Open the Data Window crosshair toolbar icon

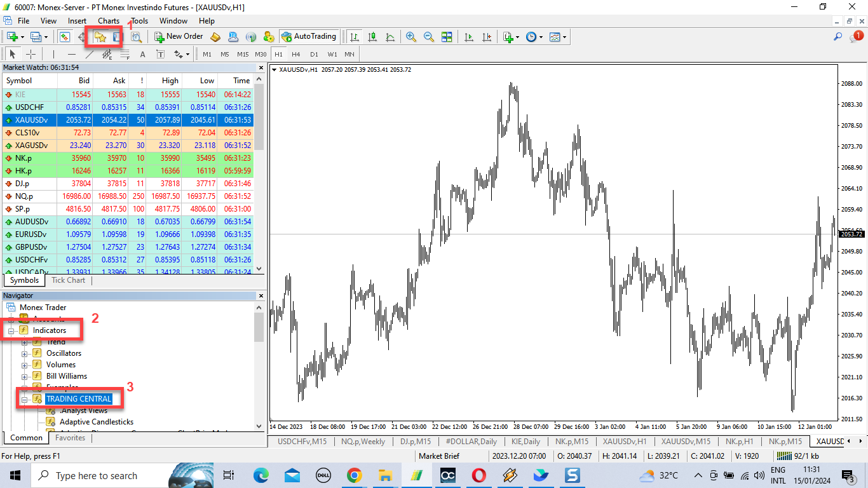tap(82, 37)
